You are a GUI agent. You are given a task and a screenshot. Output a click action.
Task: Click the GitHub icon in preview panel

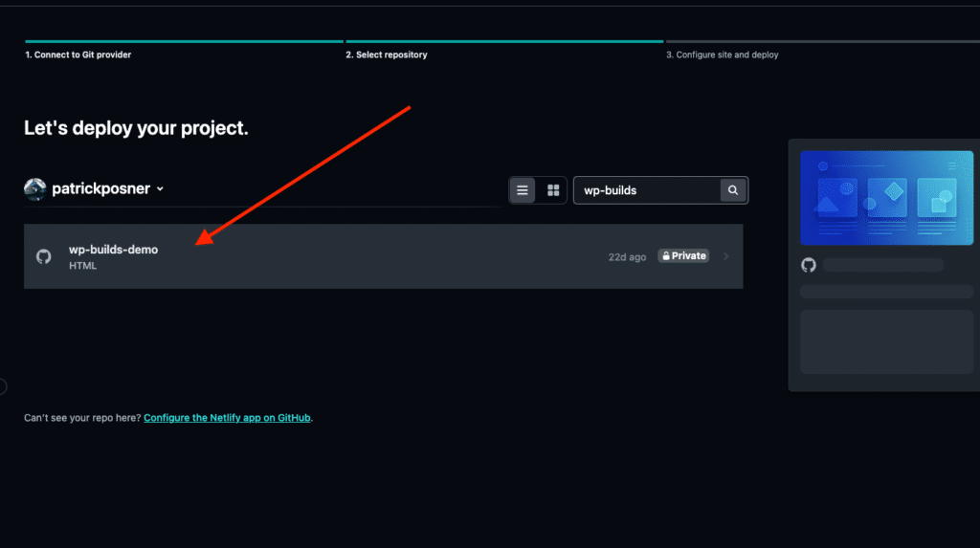[x=808, y=265]
